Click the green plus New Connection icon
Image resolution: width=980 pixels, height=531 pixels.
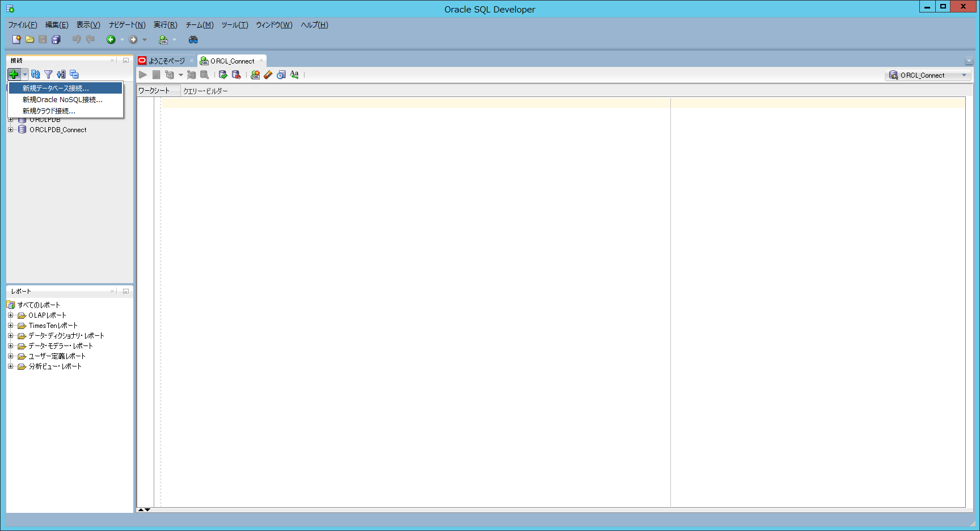pyautogui.click(x=14, y=74)
